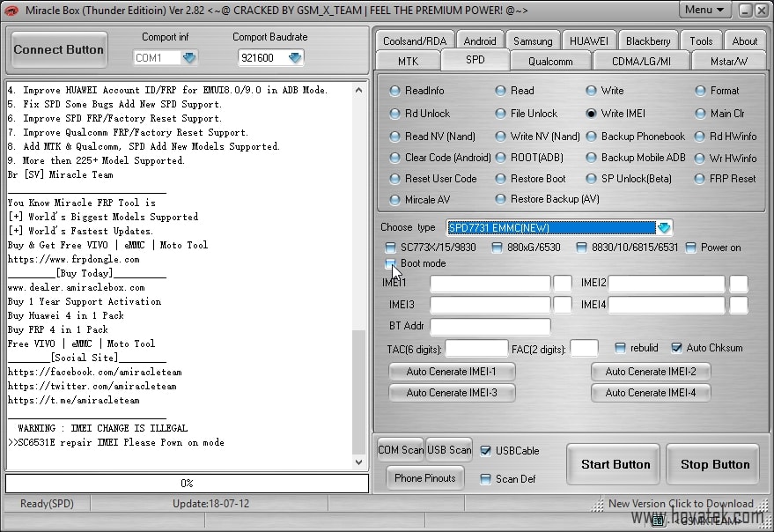This screenshot has width=774, height=532.
Task: Select Write NV (Nand) radio option
Action: [x=500, y=137]
